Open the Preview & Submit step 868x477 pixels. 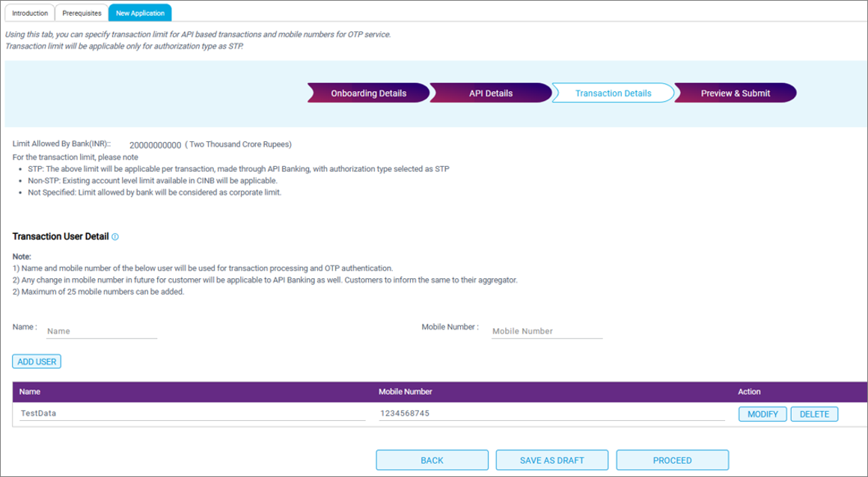point(735,93)
